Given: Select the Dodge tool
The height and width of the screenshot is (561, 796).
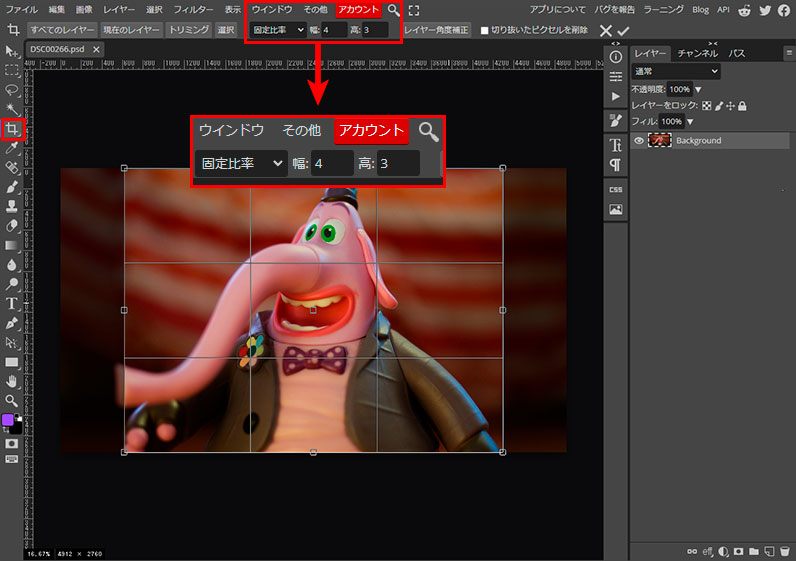Looking at the screenshot, I should [11, 284].
